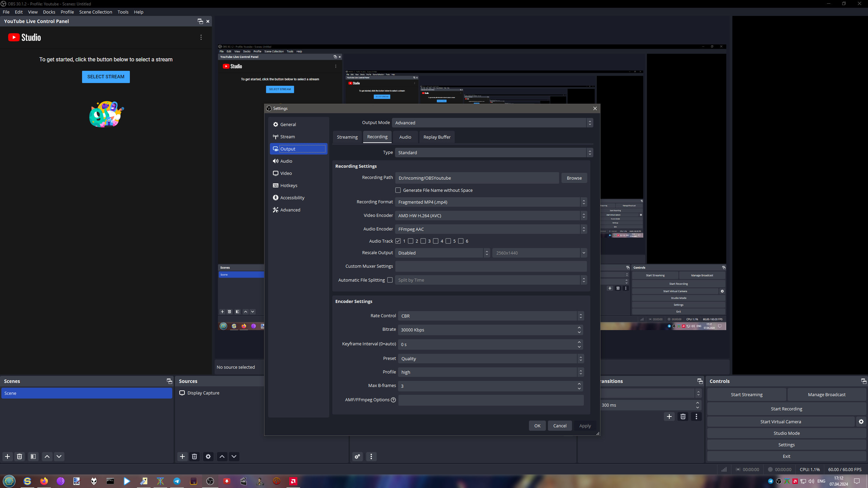Remove selected source with trash icon
Screen dimensions: 868x488
click(194, 456)
